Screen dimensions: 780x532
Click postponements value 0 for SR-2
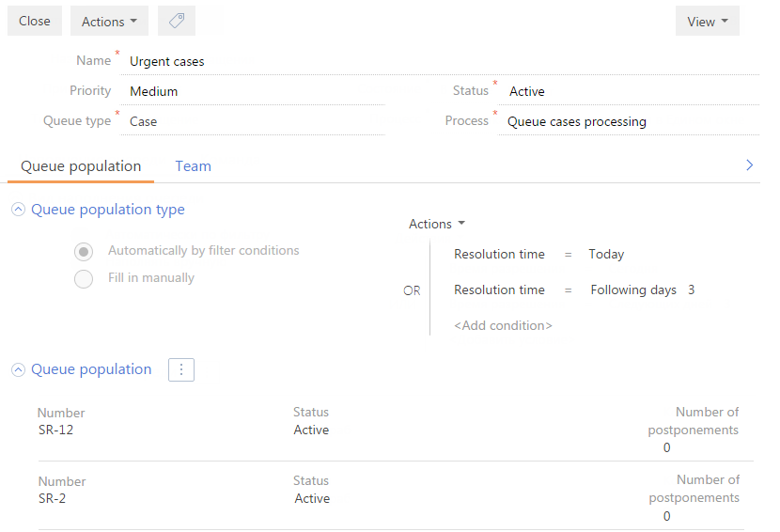tap(666, 517)
